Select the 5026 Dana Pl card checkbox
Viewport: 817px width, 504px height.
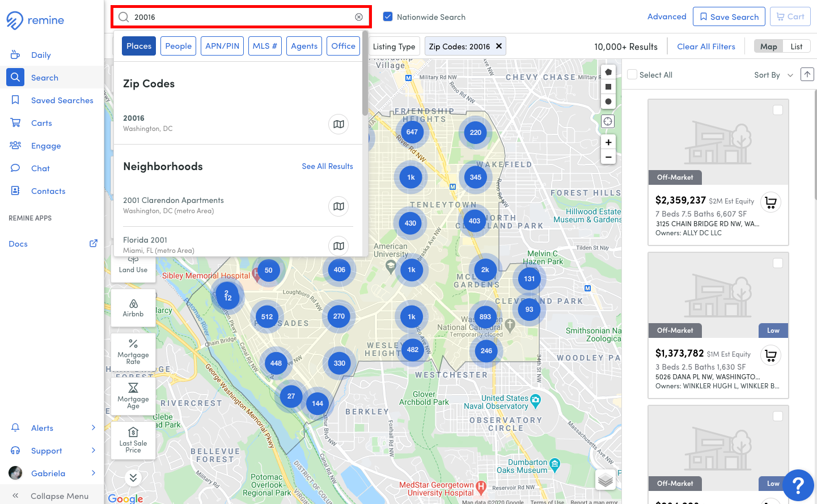tap(778, 263)
